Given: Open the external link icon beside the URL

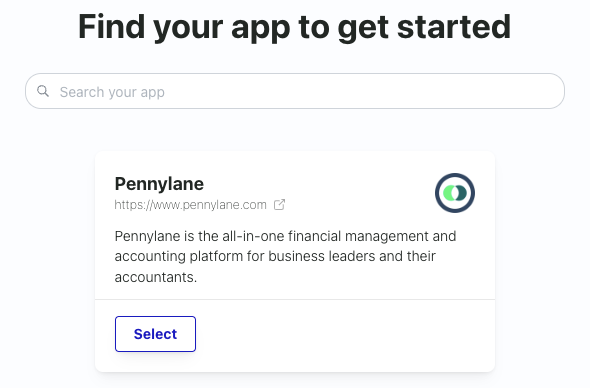Looking at the screenshot, I should [279, 205].
